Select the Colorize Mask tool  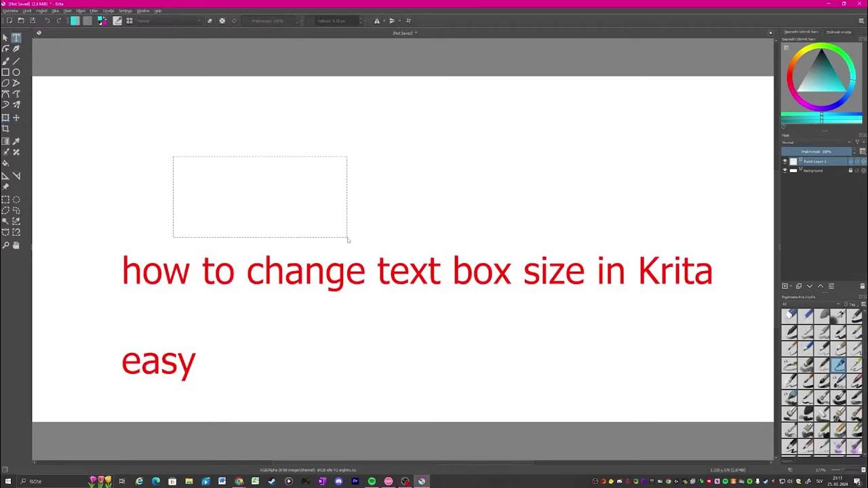click(x=5, y=152)
